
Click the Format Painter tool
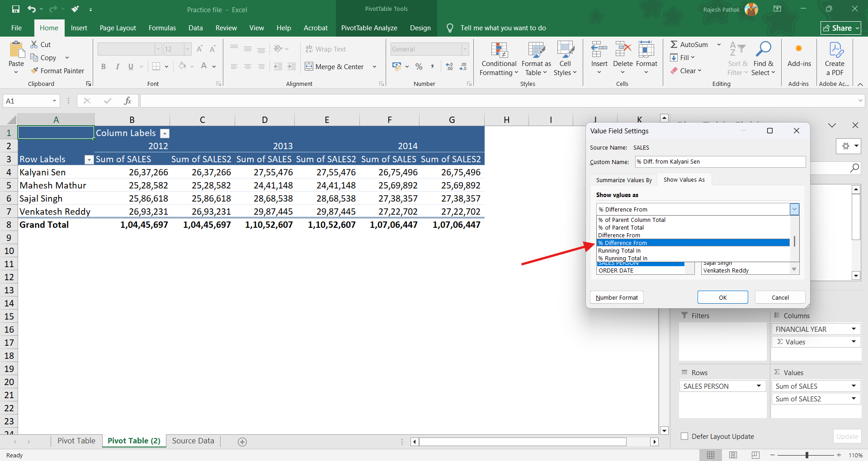[57, 71]
